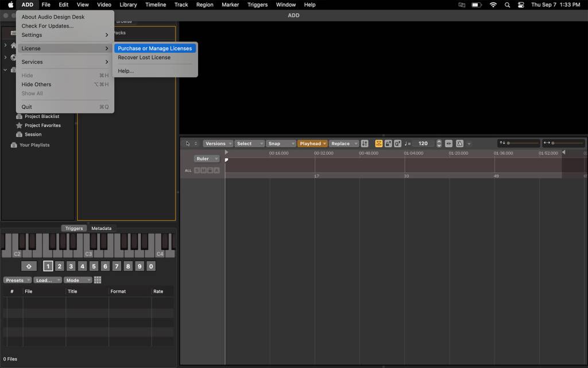
Task: Switch to the Metadata tab
Action: pos(102,228)
